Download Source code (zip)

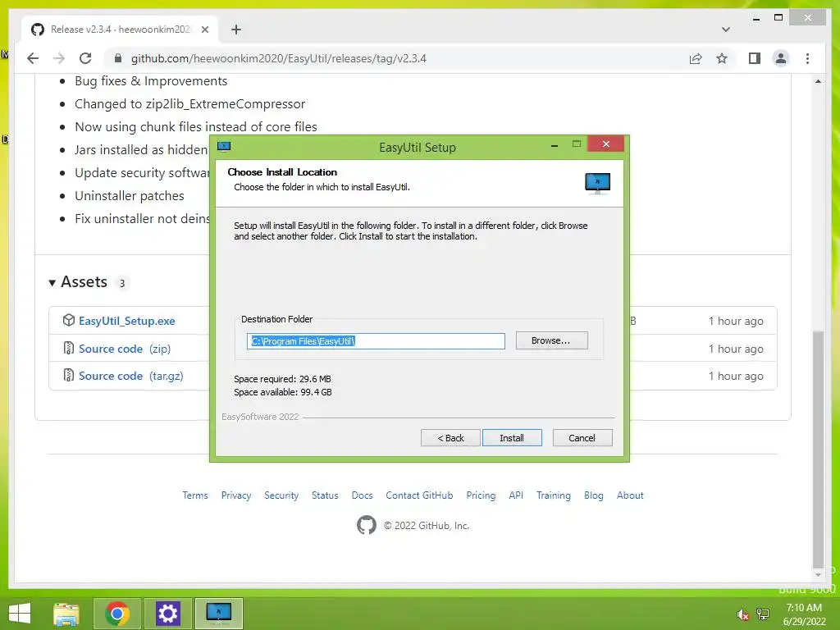[x=125, y=349]
